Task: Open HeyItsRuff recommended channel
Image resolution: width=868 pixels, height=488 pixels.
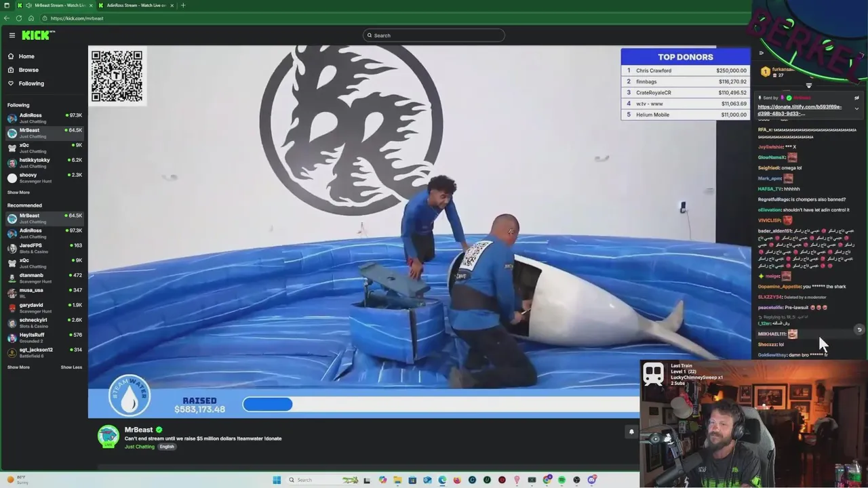Action: (x=44, y=338)
